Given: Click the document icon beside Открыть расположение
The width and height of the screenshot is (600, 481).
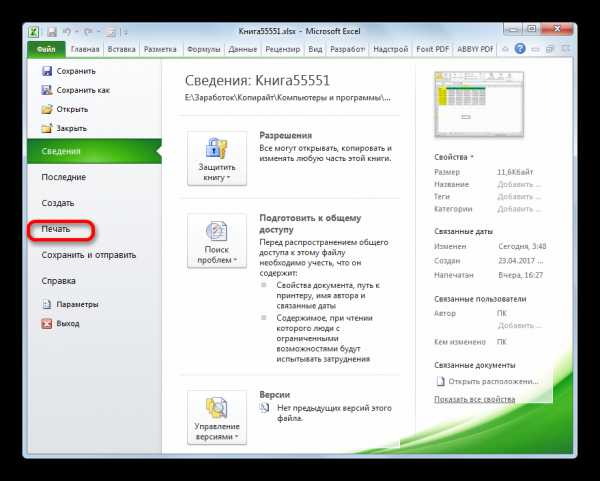Looking at the screenshot, I should (441, 381).
